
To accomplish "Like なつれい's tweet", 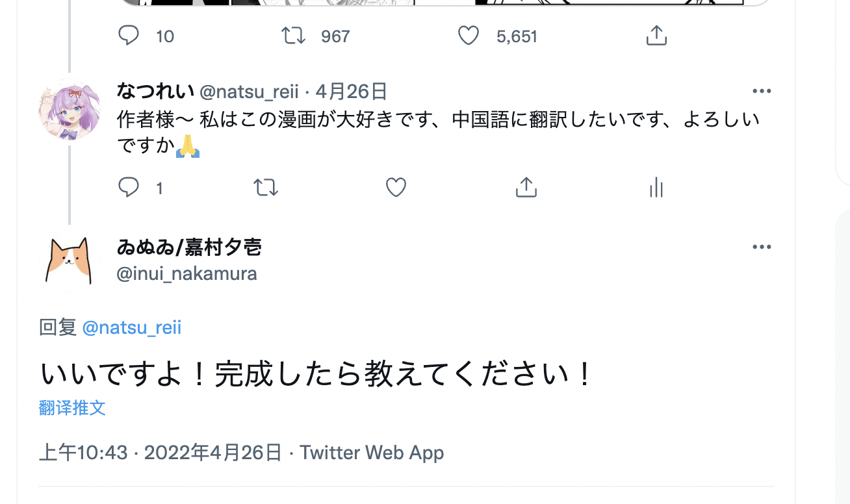I will [396, 188].
